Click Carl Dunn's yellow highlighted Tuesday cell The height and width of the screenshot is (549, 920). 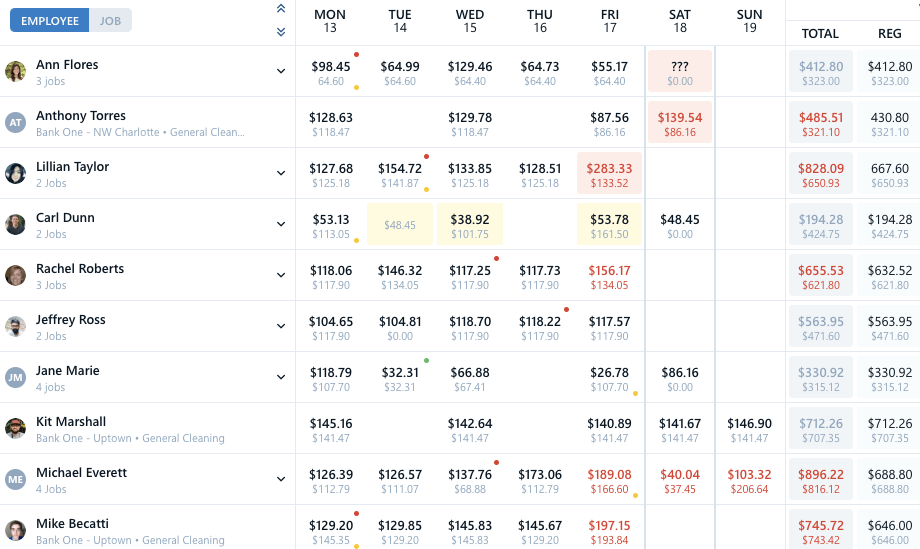[400, 225]
